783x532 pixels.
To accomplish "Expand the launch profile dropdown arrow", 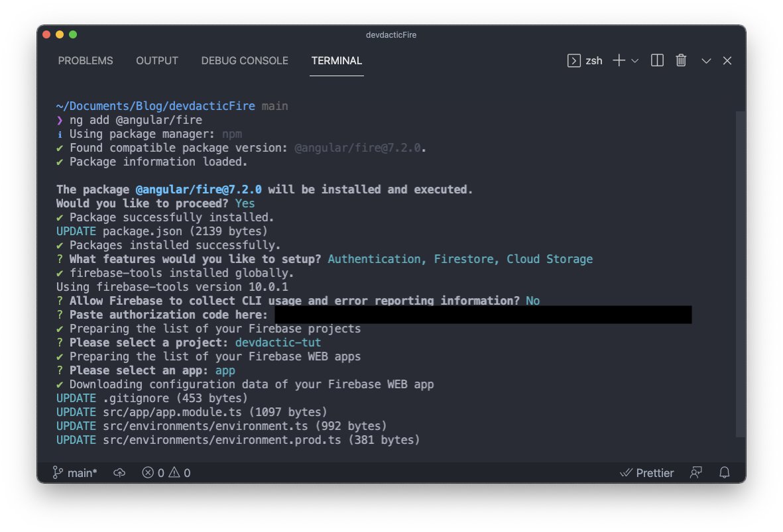I will pyautogui.click(x=634, y=61).
